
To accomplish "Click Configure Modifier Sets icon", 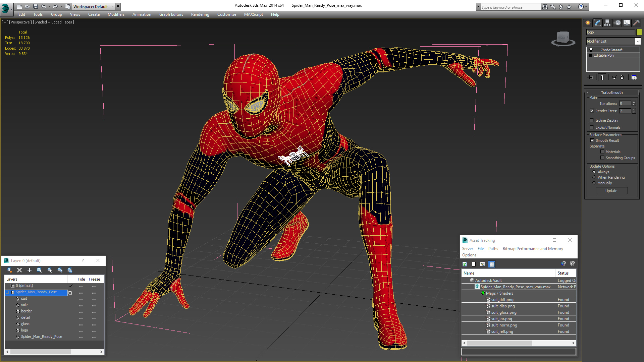I will (634, 77).
